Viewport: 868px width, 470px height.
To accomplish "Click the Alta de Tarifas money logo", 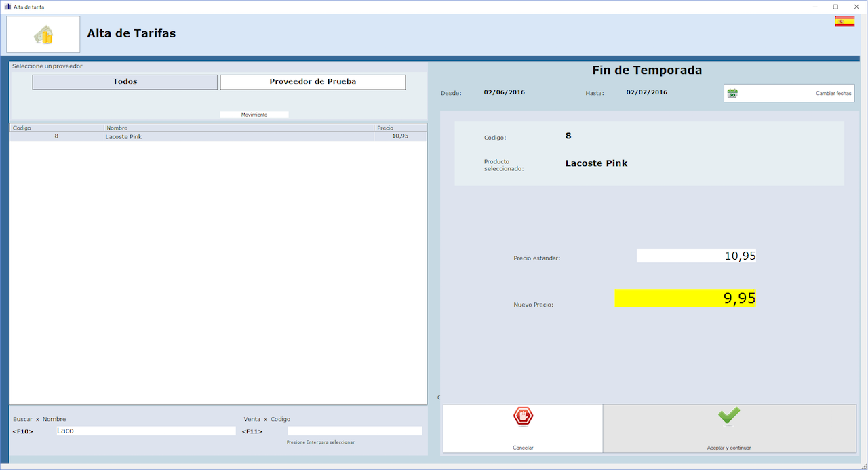I will click(43, 35).
